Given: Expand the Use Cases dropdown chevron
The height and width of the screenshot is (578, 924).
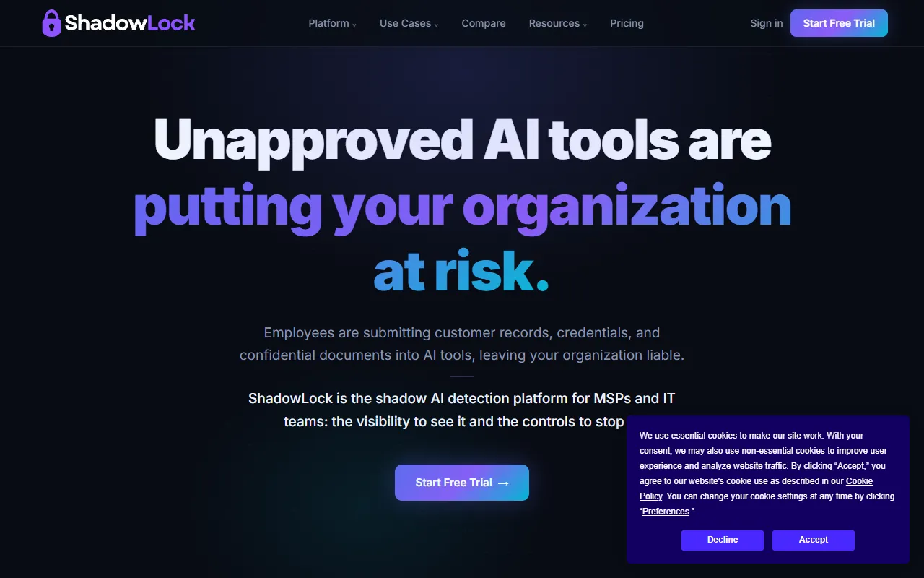Looking at the screenshot, I should tap(436, 25).
